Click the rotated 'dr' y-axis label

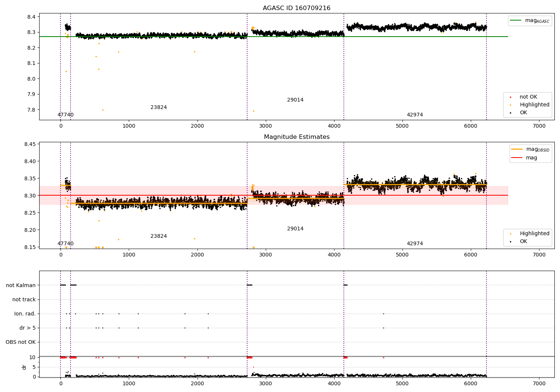point(24,367)
